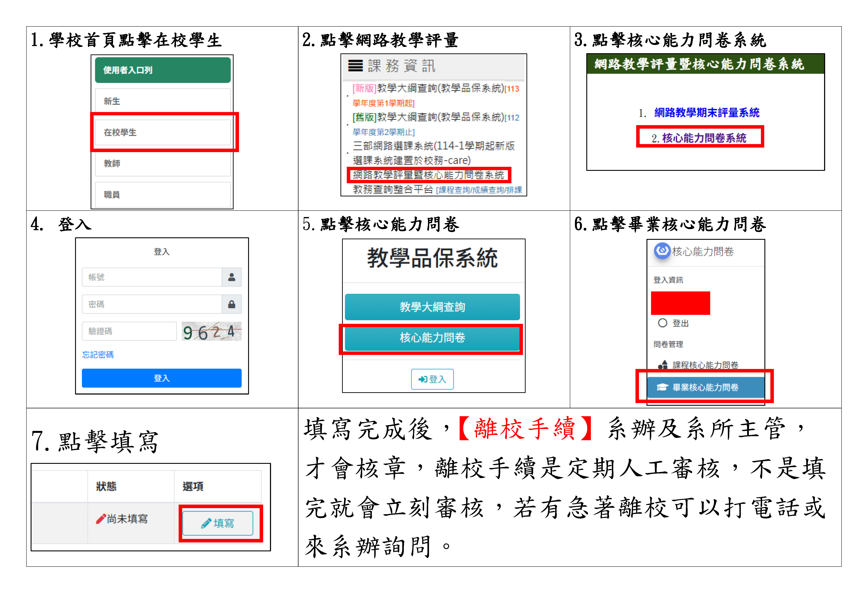The height and width of the screenshot is (614, 868).
Task: Click the 網路教學期末評量系統 link
Action: click(706, 112)
